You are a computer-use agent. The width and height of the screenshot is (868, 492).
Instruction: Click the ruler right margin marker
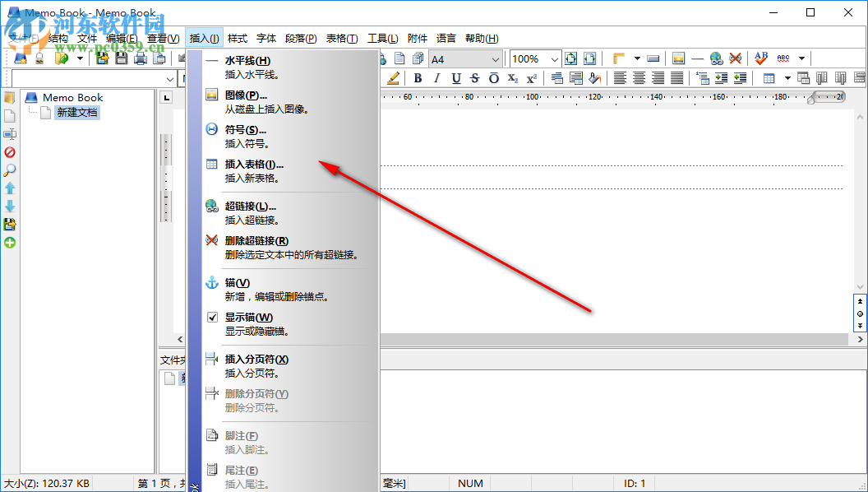point(811,99)
